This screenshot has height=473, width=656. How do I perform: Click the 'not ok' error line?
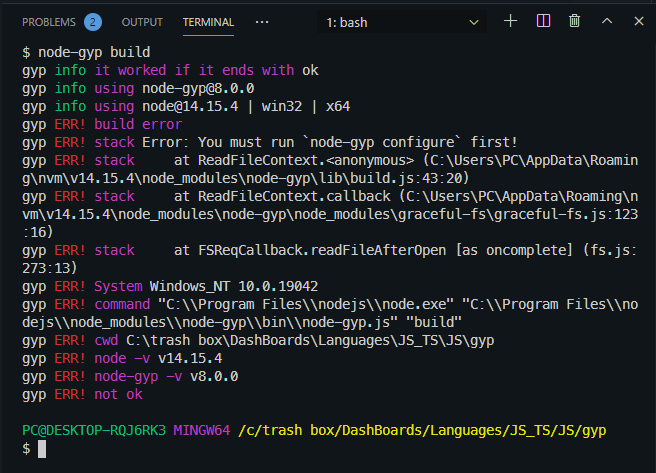pos(118,394)
